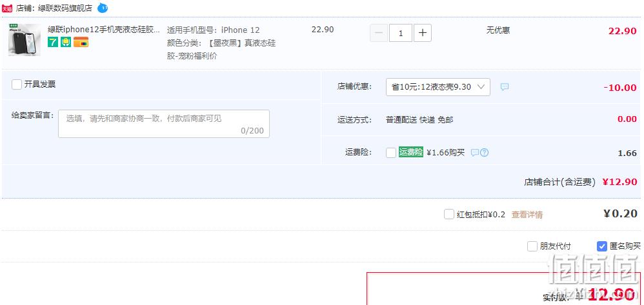The image size is (644, 305).
Task: Click the red 22.90 subtotal in the item row
Action: (623, 31)
